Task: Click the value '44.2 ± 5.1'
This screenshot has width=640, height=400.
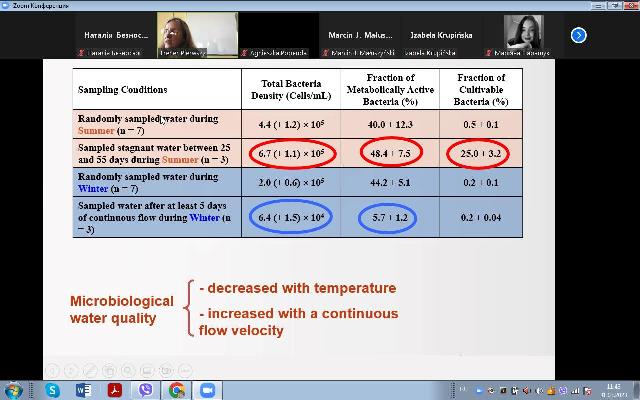Action: click(x=390, y=182)
